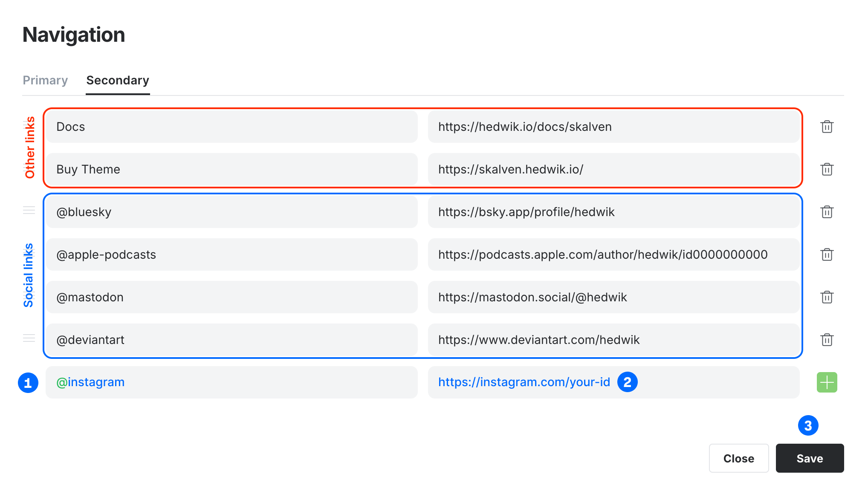Image resolution: width=868 pixels, height=491 pixels.
Task: Click the drag handle beside @deviantart
Action: tap(29, 338)
